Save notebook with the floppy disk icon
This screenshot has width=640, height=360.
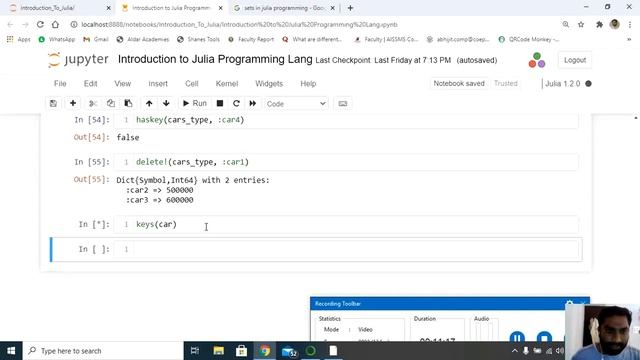pyautogui.click(x=53, y=103)
